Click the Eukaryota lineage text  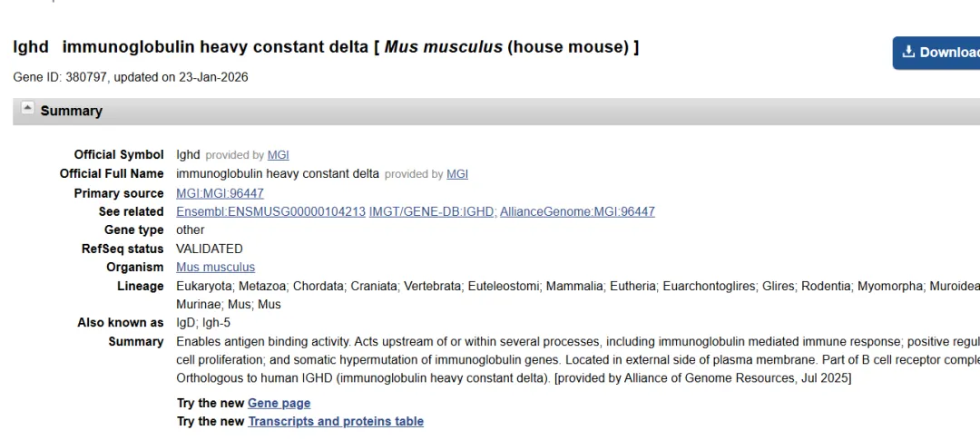(x=204, y=286)
